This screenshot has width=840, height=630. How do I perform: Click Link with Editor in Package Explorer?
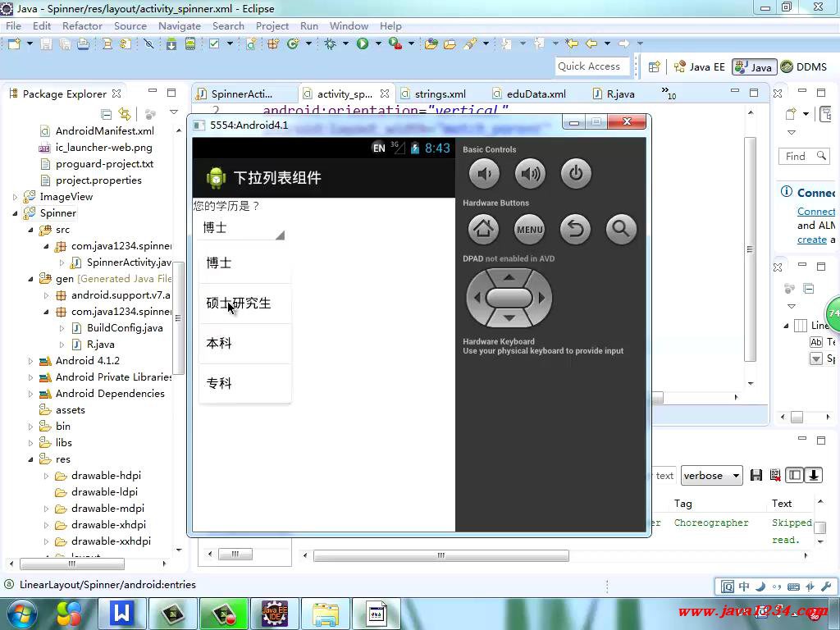tap(125, 114)
